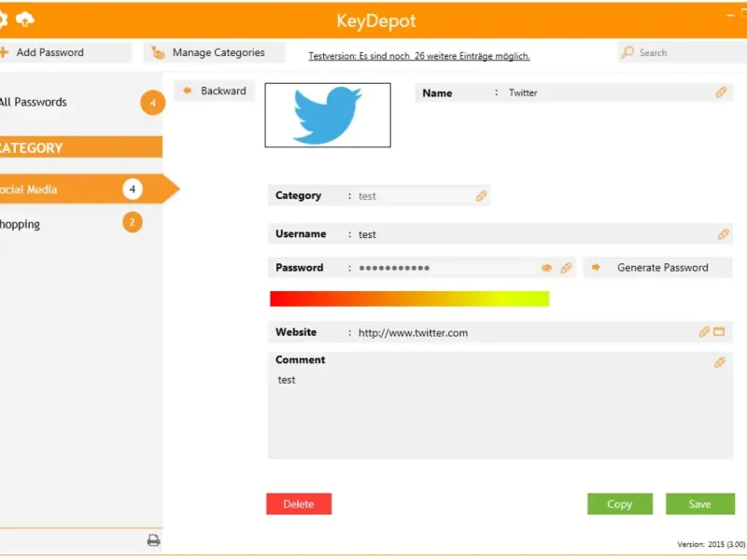This screenshot has height=560, width=747.
Task: Open the cloud upload icon in title bar
Action: [25, 20]
